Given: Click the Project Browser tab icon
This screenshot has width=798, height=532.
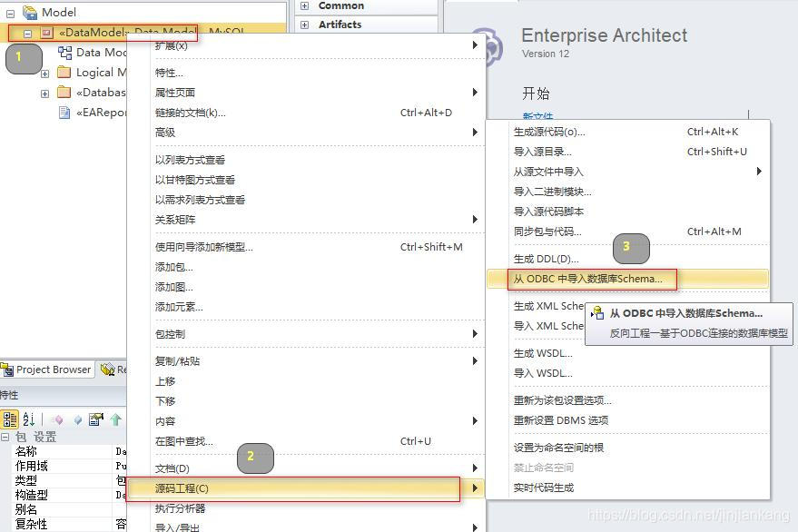Looking at the screenshot, I should click(7, 369).
